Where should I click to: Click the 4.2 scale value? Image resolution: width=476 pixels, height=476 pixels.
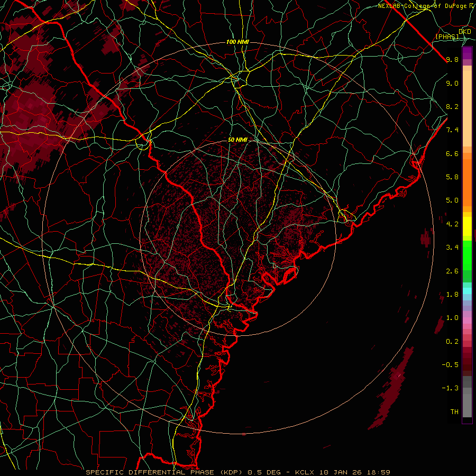[452, 224]
